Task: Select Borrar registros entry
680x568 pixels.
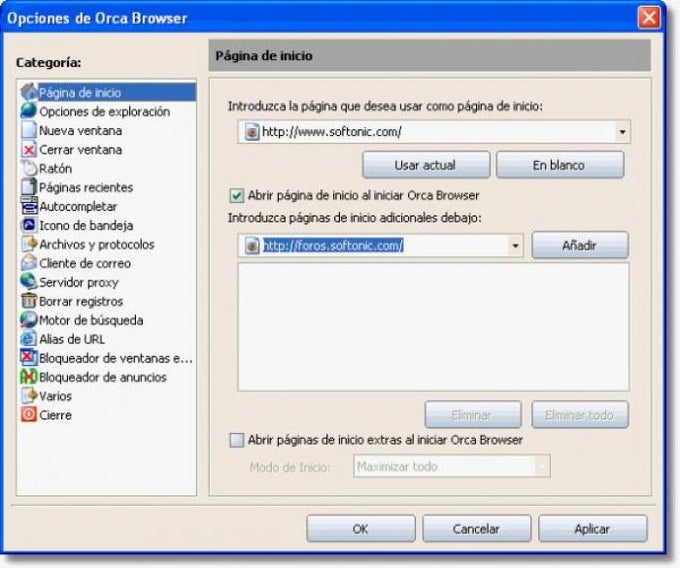Action: [81, 301]
